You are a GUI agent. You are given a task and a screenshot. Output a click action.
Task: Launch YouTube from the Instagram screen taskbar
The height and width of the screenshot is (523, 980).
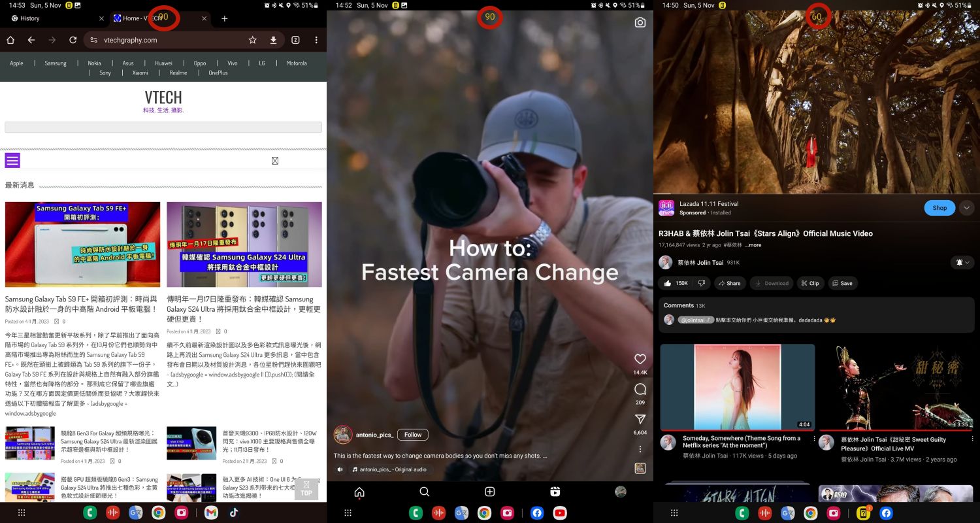tap(560, 513)
